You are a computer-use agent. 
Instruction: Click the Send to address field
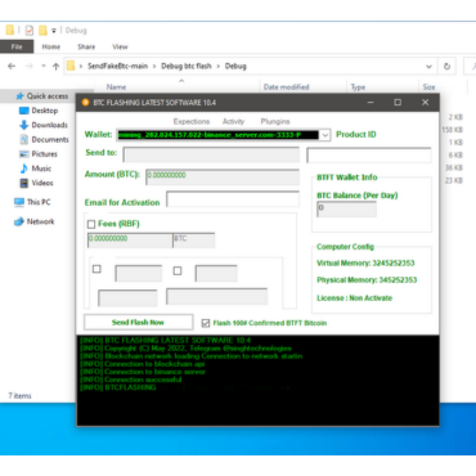coord(211,155)
